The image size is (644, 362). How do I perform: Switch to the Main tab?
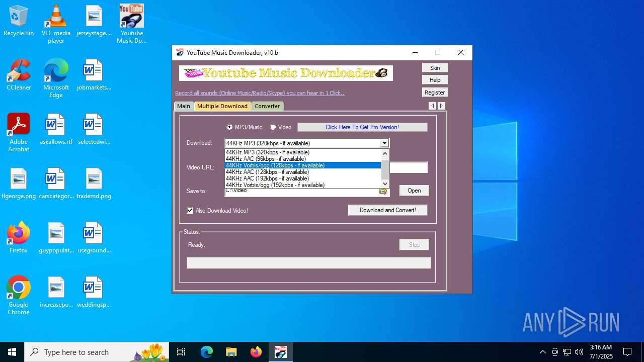pos(184,106)
